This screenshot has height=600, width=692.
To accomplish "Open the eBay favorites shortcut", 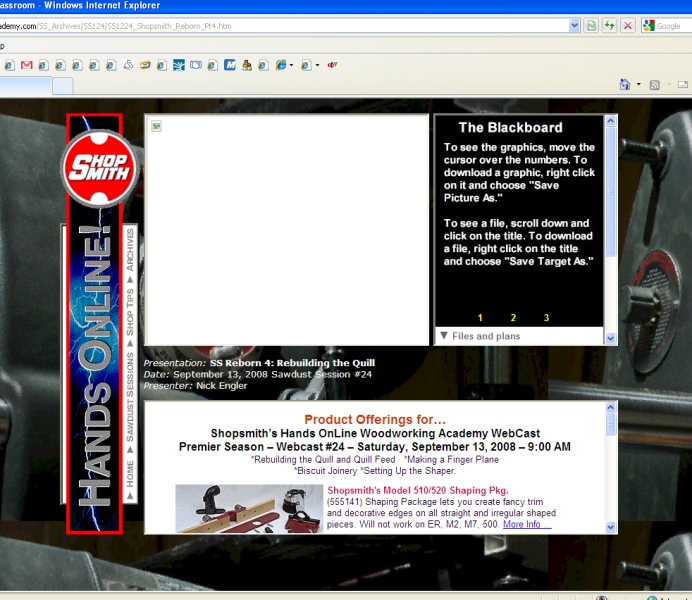I will coord(332,65).
